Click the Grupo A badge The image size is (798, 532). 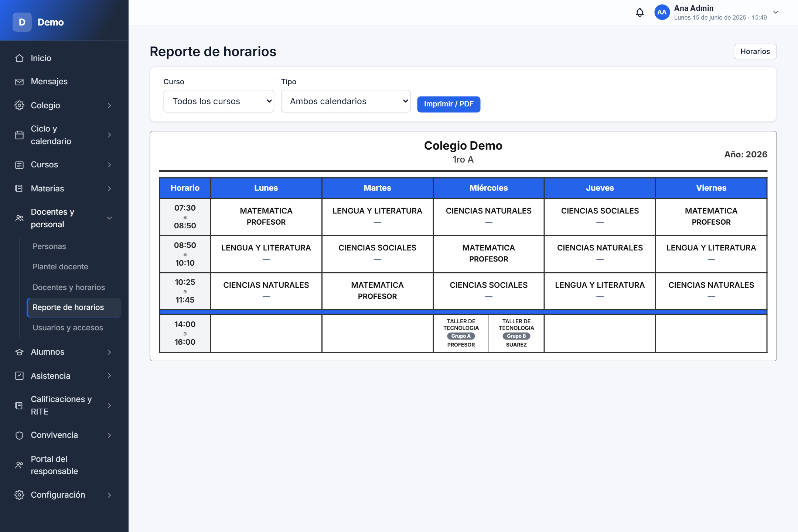[461, 336]
